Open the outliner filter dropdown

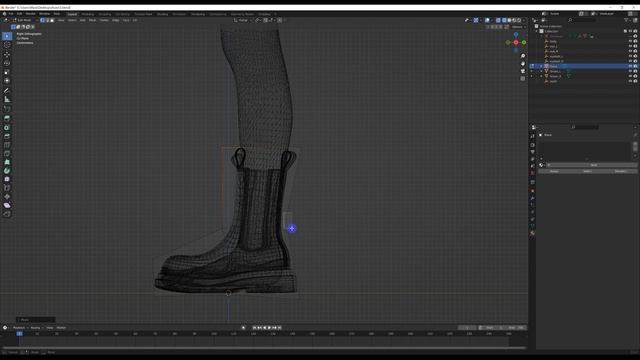coord(627,20)
